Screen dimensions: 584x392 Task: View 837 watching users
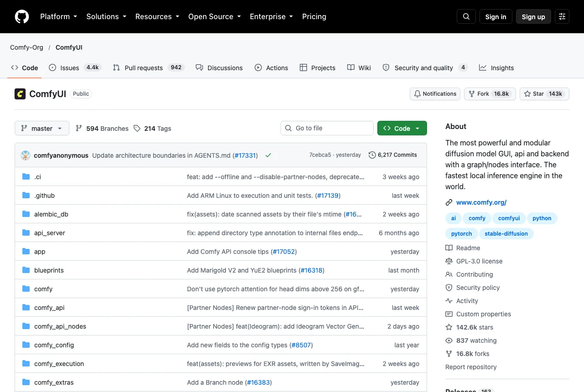(471, 340)
